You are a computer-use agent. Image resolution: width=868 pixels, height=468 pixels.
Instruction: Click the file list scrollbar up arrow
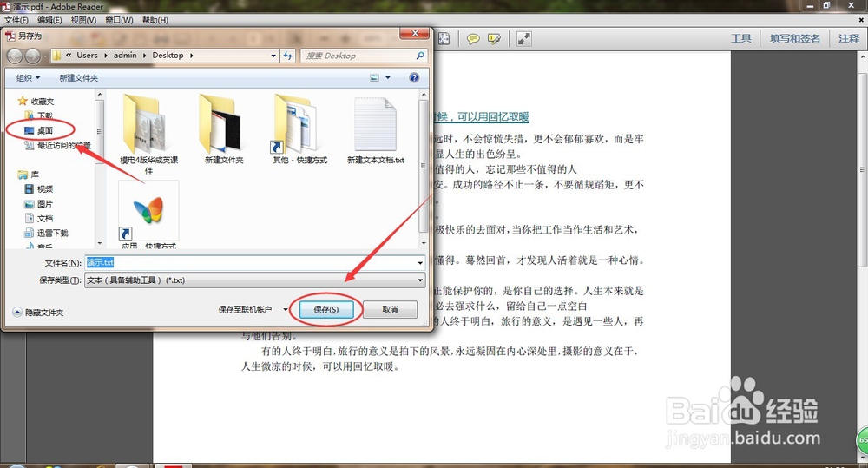424,95
